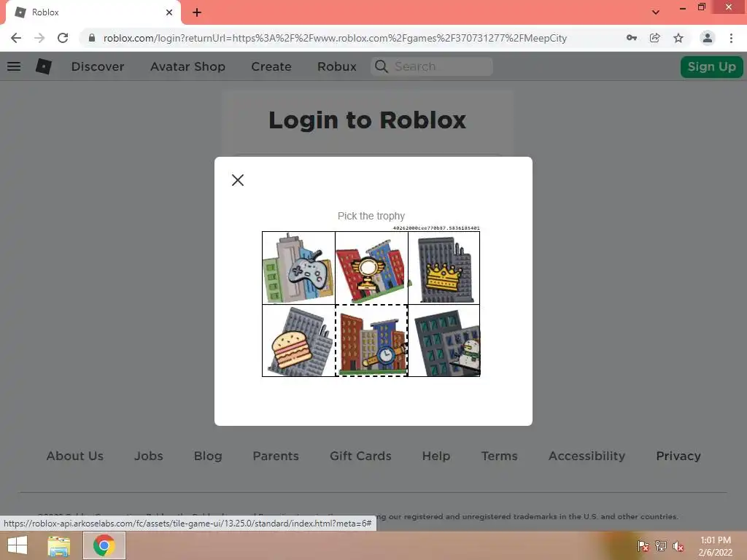Image resolution: width=747 pixels, height=560 pixels.
Task: Open the About Us footer link
Action: (75, 456)
